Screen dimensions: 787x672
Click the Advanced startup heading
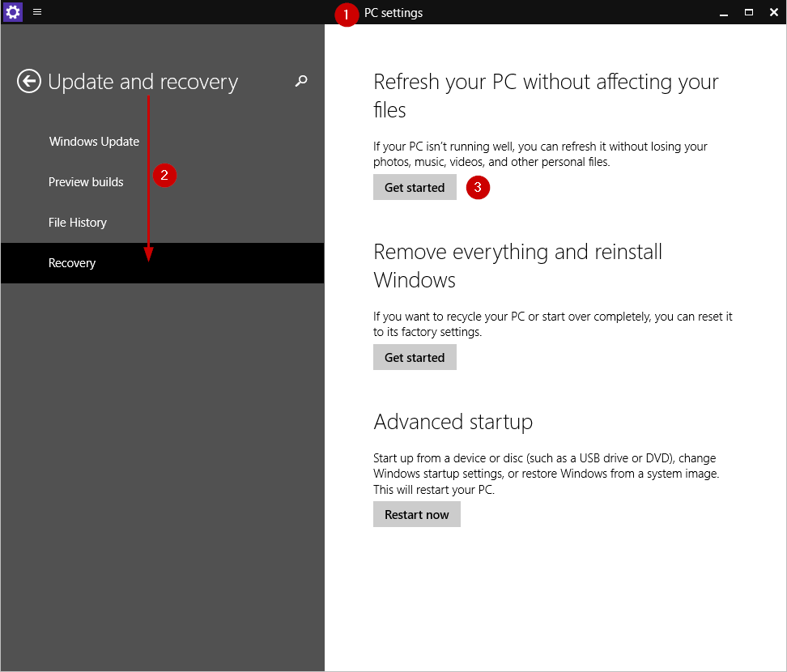point(453,422)
